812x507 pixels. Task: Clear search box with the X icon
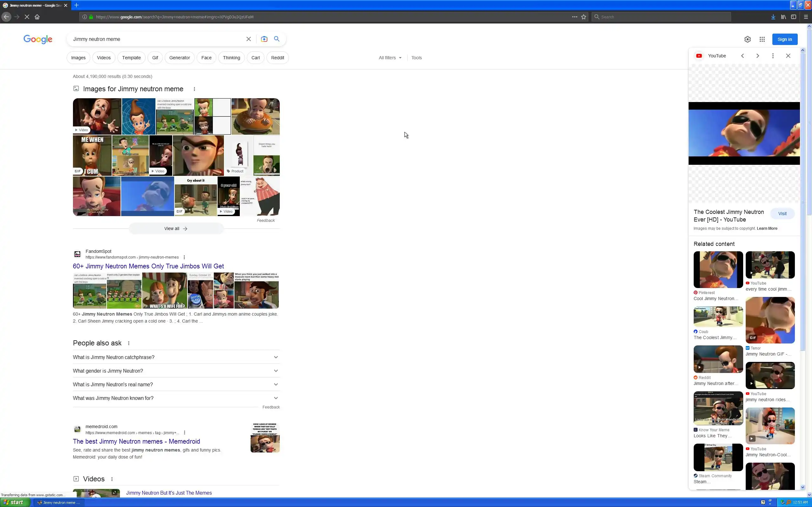[x=248, y=39]
